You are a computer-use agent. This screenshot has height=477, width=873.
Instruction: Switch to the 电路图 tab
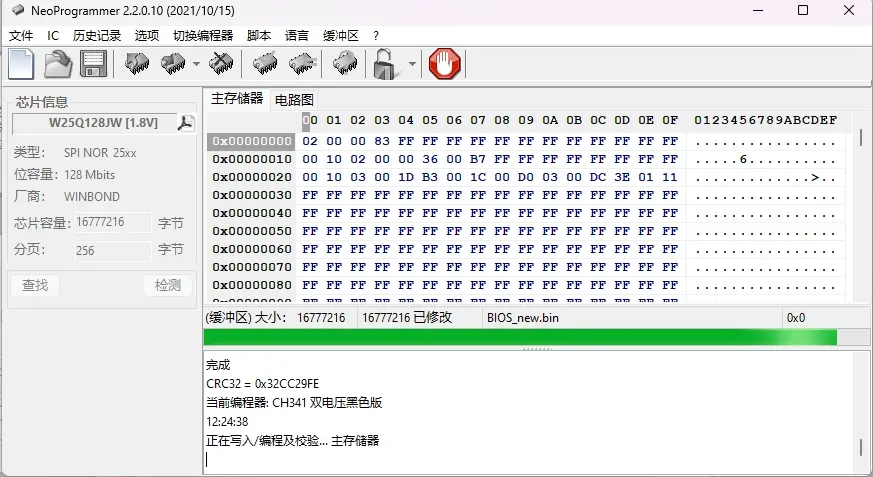coord(295,100)
